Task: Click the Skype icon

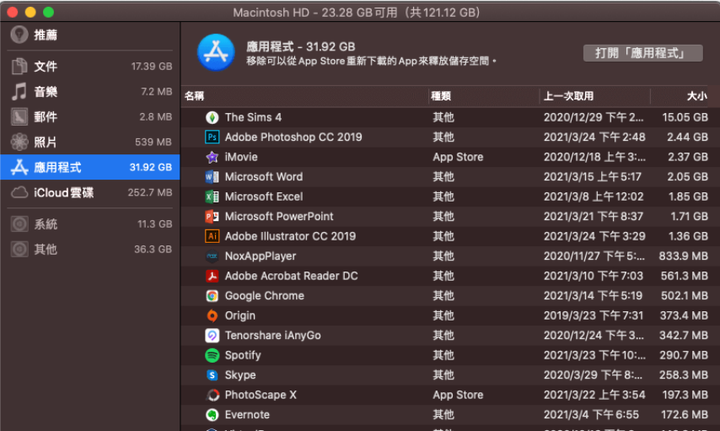Action: [x=212, y=375]
